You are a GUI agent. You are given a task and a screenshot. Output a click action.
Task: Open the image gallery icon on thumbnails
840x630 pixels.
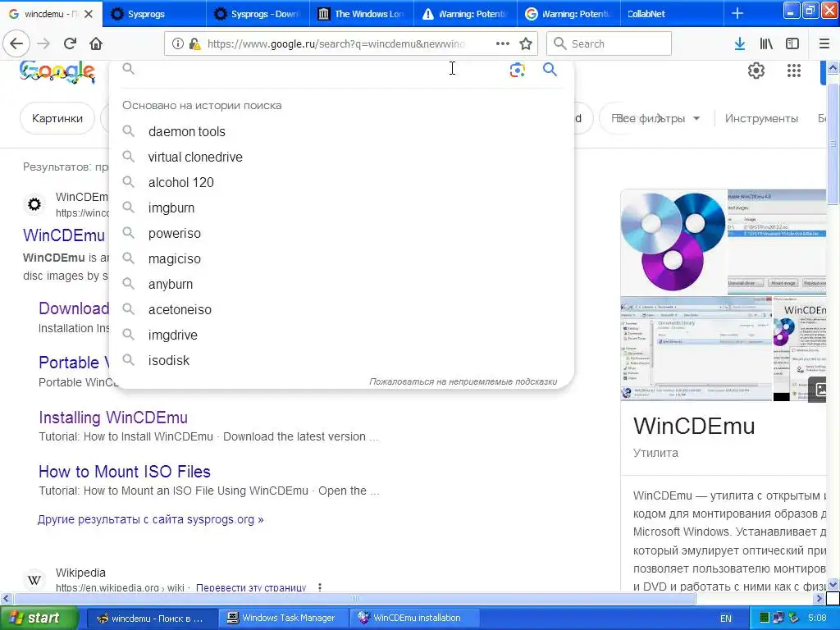[819, 389]
